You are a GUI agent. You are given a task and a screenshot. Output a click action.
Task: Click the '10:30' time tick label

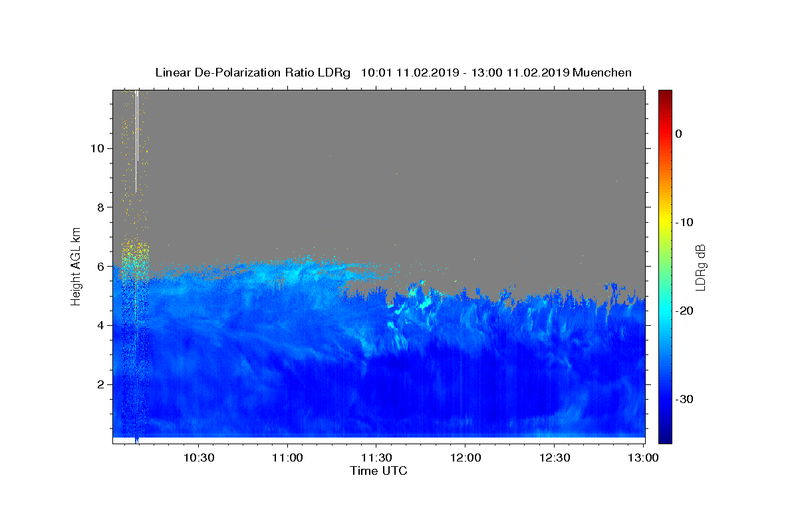click(199, 458)
